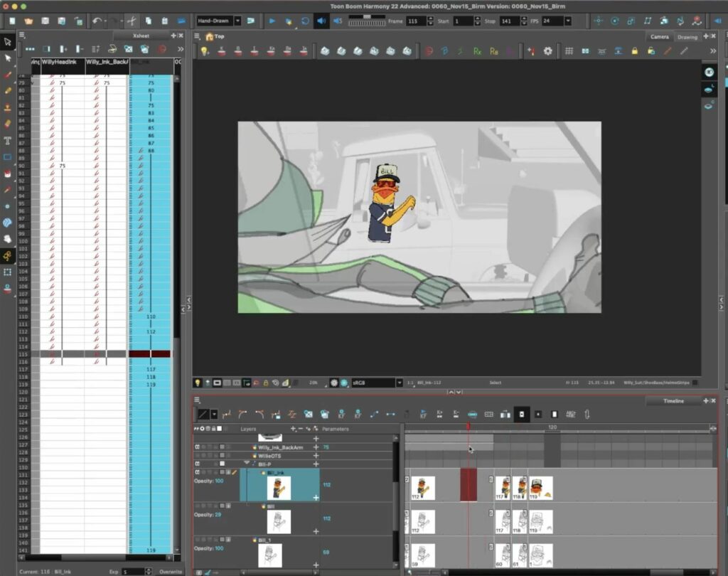Click the Frame field stepper arrows
Viewport: 728px width, 576px height.
[x=430, y=21]
